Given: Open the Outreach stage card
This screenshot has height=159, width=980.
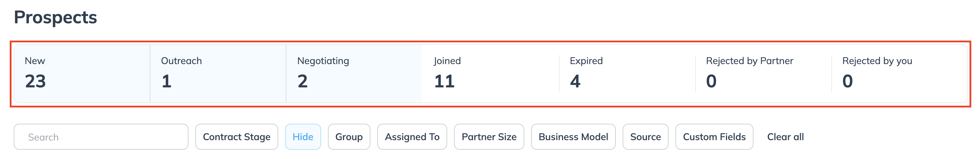Looking at the screenshot, I should click(218, 73).
